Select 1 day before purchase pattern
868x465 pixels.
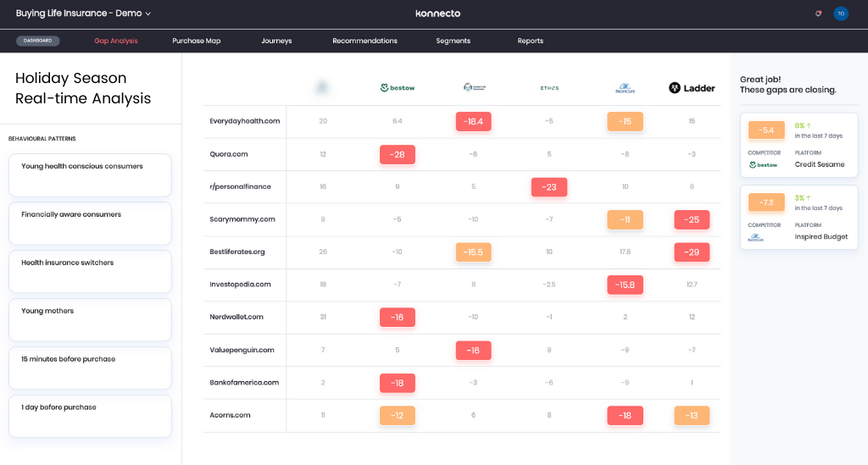(90, 416)
